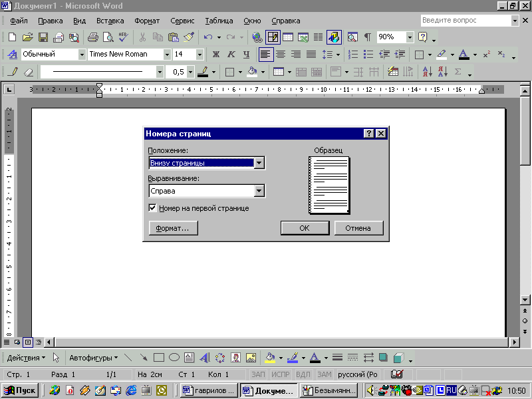
Task: Select the draw table pencil tool
Action: pos(13,72)
